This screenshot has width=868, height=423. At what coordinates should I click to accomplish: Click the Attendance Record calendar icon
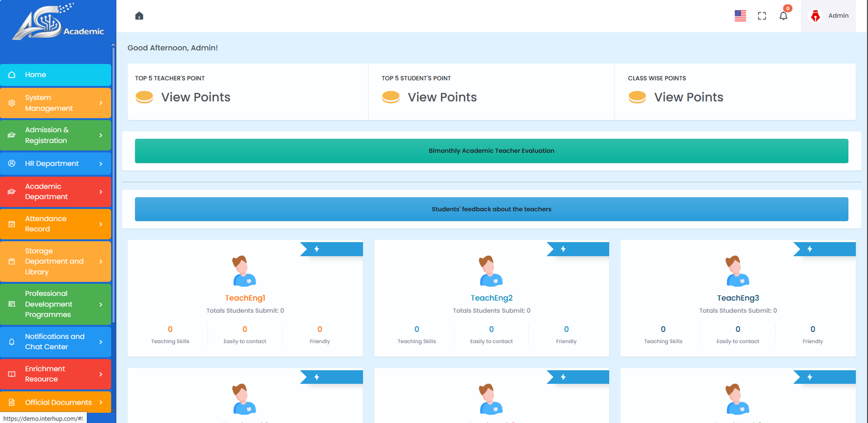(11, 224)
